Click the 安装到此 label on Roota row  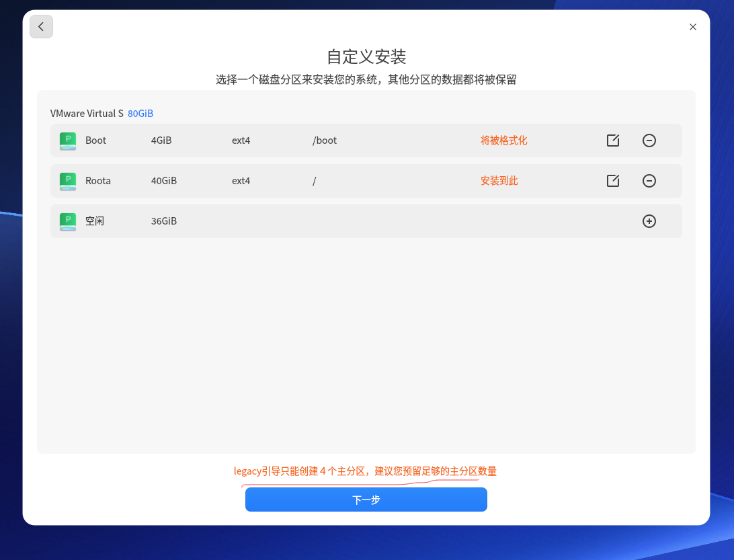coord(499,181)
